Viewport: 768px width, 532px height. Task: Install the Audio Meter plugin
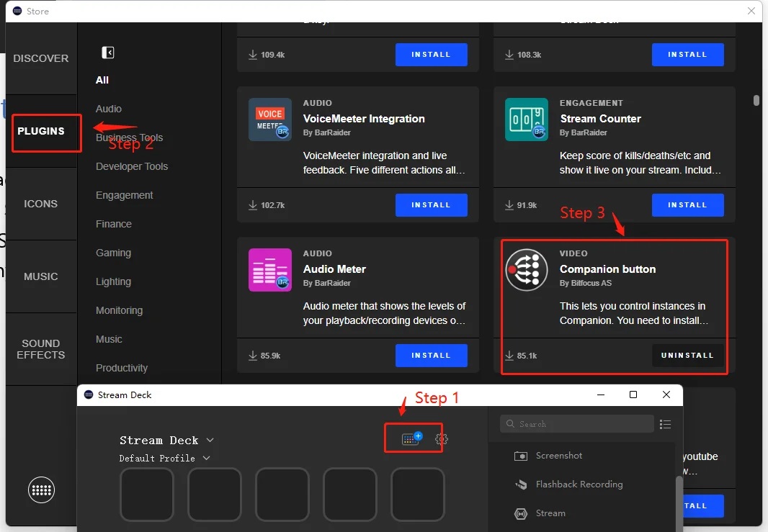(431, 356)
